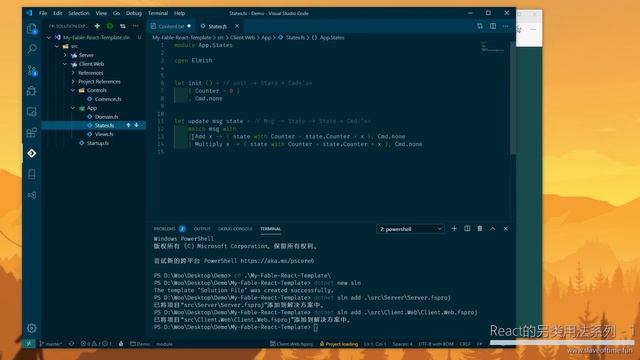The height and width of the screenshot is (360, 640).
Task: Switch to the Debug Console panel tab
Action: click(236, 229)
